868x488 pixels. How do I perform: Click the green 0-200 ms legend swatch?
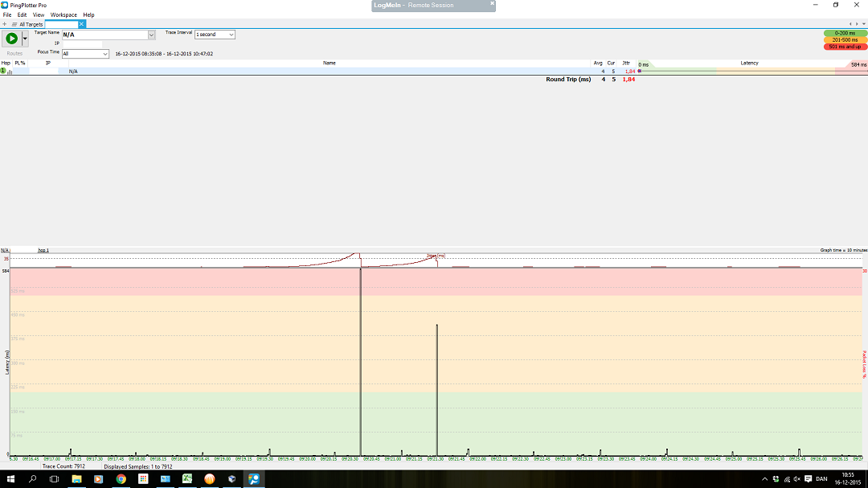click(845, 33)
